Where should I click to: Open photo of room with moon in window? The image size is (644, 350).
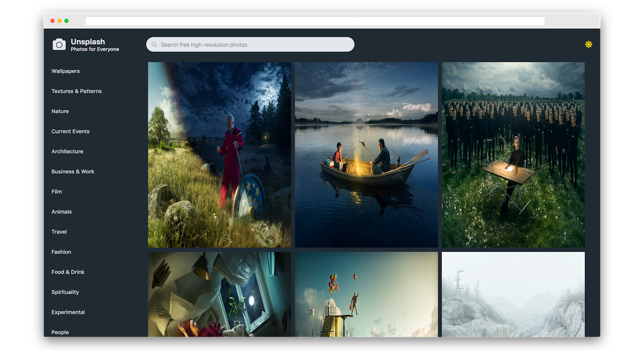[x=219, y=294]
